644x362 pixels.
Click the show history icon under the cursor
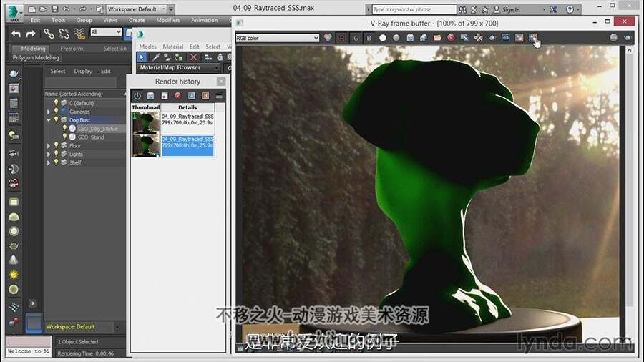point(532,38)
